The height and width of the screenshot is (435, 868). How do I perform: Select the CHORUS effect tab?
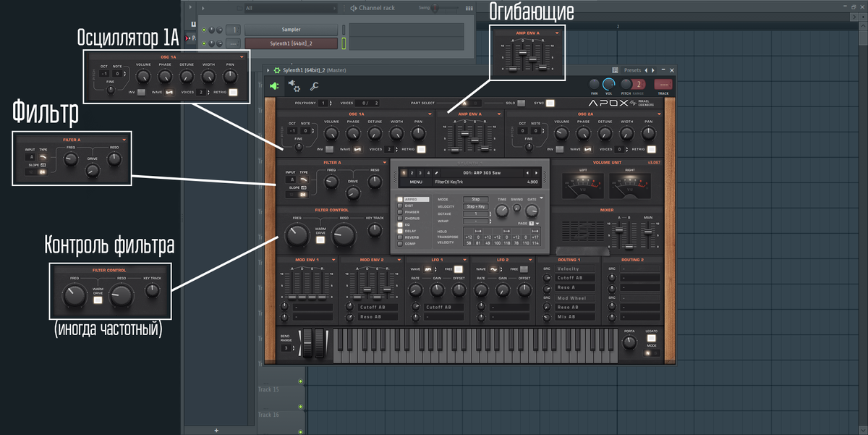pyautogui.click(x=413, y=218)
